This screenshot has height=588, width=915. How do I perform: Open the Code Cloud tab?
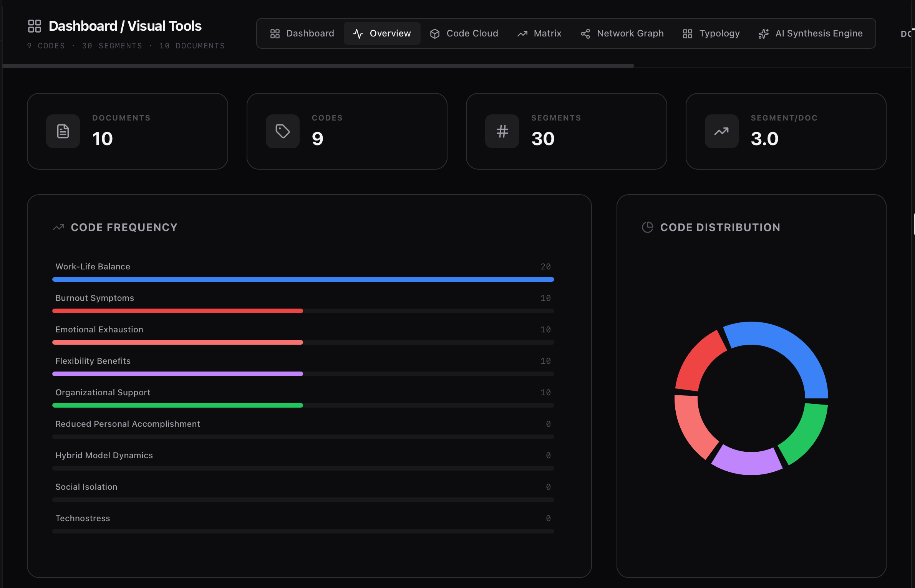tap(464, 33)
